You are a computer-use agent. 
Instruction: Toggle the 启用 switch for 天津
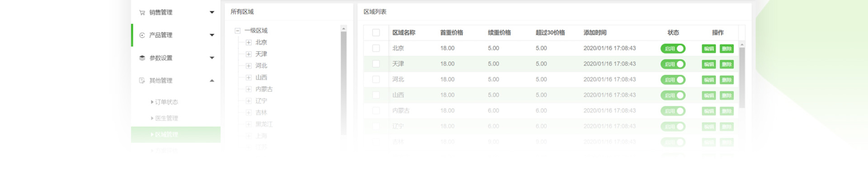tap(673, 64)
